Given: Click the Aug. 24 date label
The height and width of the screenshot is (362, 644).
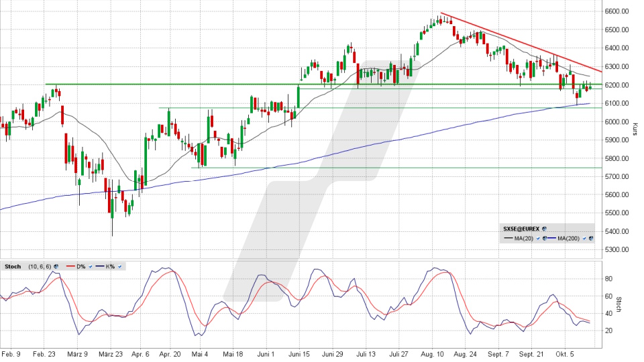Looking at the screenshot, I should point(466,354).
